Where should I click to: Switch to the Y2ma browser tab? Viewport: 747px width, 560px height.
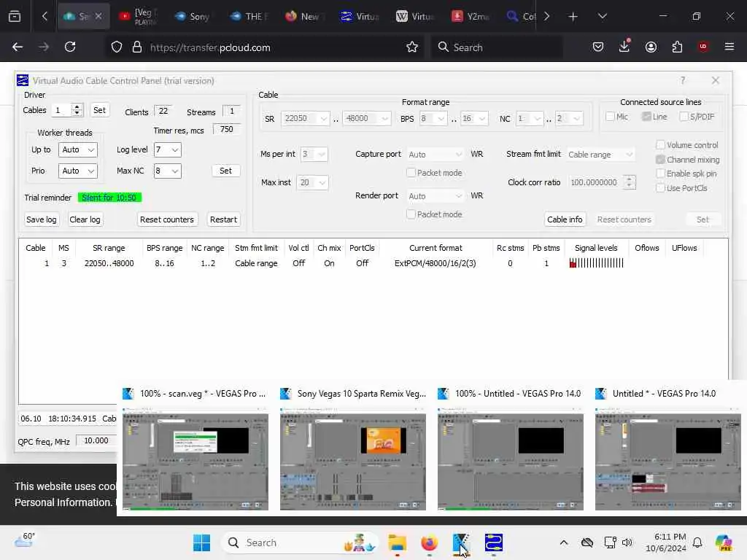point(471,17)
